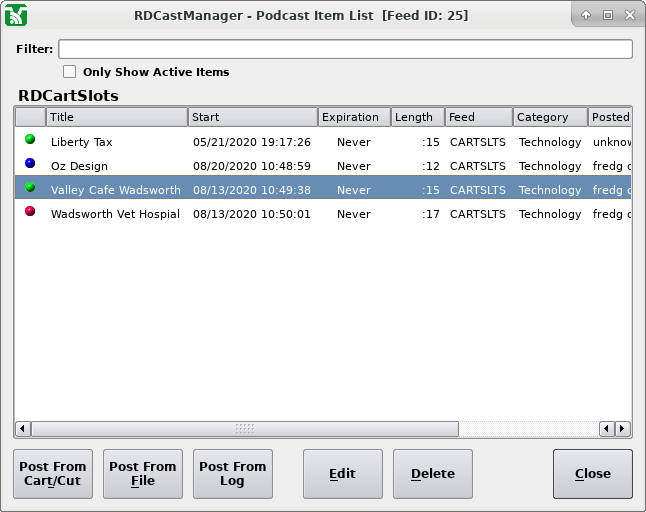Enable the Only Show Active Items checkbox
This screenshot has width=646, height=512.
[69, 72]
